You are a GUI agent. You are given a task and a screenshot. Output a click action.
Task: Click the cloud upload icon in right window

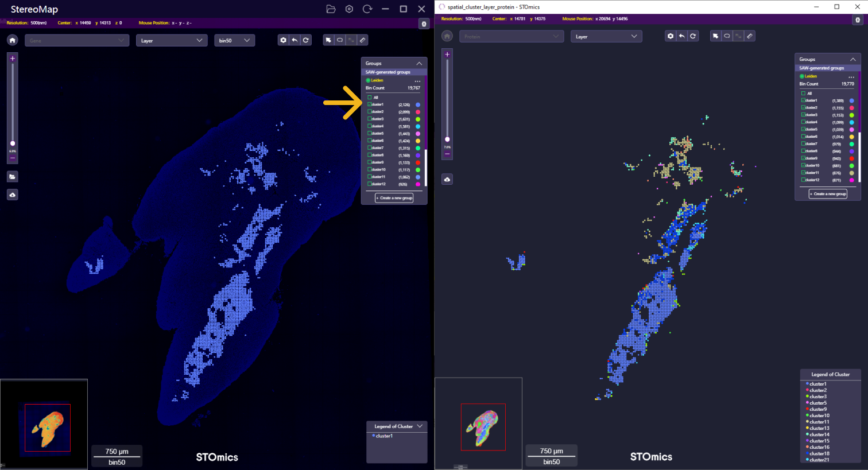(447, 180)
